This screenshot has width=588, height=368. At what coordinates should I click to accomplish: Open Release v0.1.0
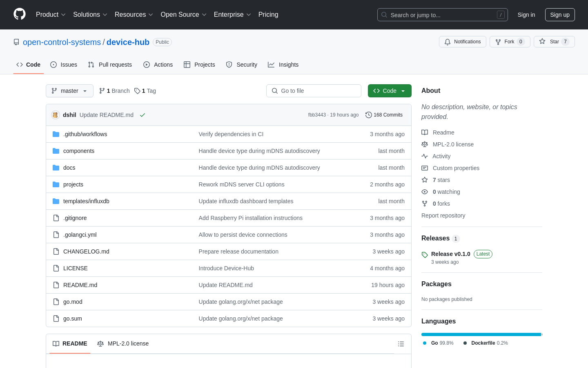pyautogui.click(x=451, y=254)
